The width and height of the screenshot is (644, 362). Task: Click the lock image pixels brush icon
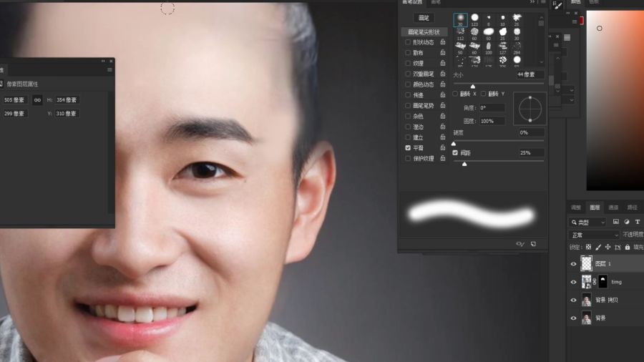tap(598, 248)
